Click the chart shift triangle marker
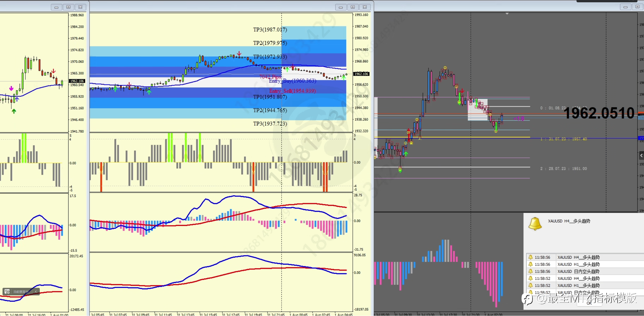Viewport: 644px width, 316px height. click(x=507, y=14)
